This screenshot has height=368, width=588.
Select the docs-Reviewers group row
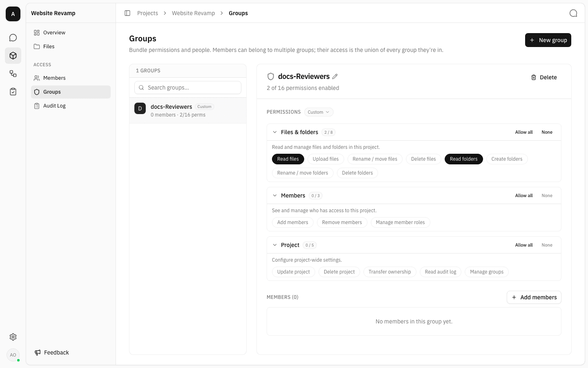[x=188, y=110]
